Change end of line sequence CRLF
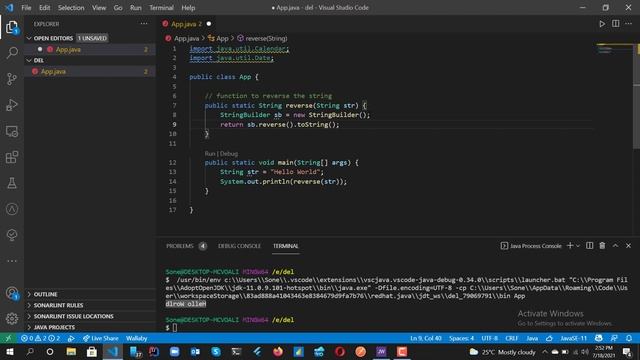 point(511,338)
